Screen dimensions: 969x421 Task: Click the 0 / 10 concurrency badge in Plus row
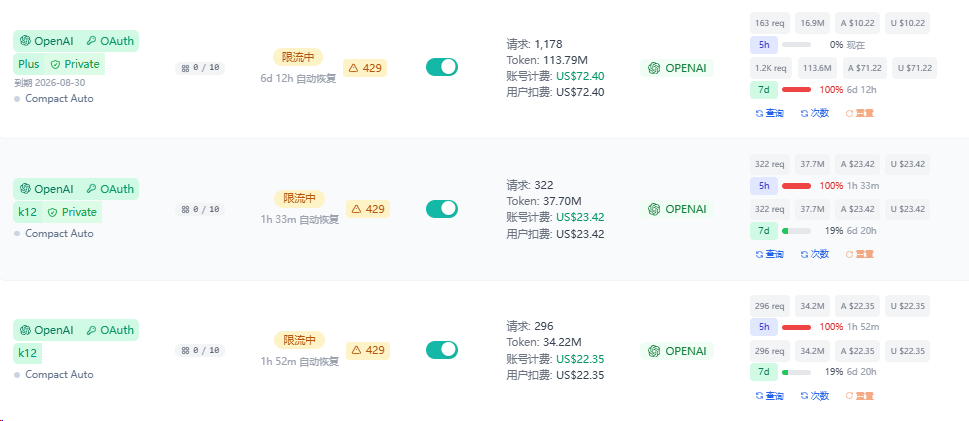[200, 68]
